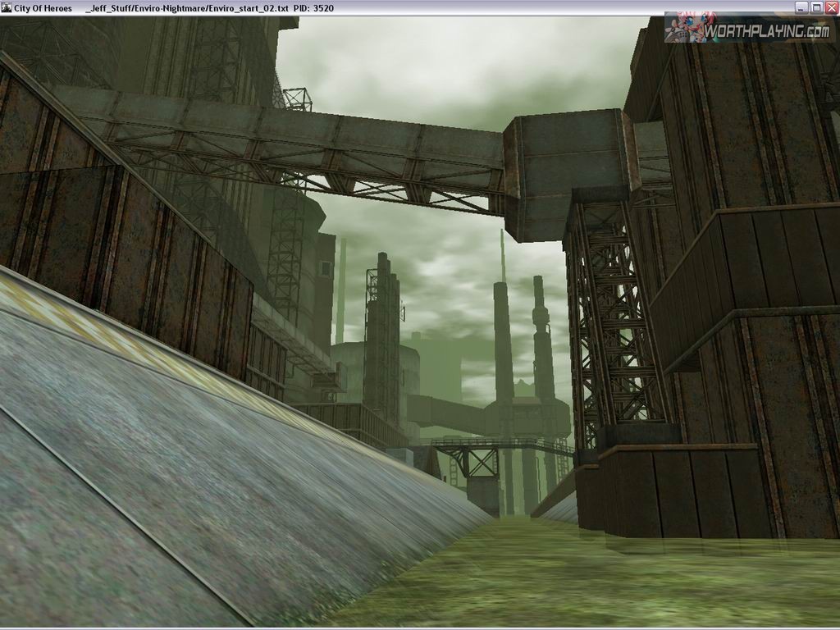Maximize the City Of Heroes window
The image size is (840, 630).
pos(816,7)
